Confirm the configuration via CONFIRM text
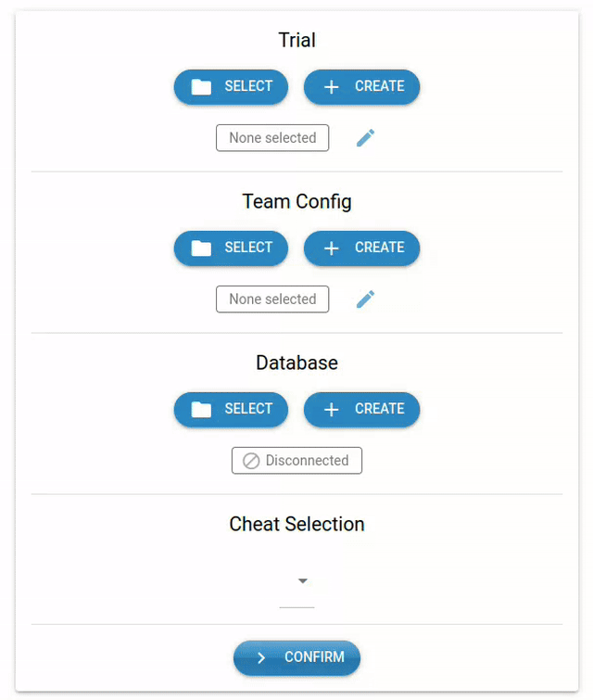 point(315,656)
